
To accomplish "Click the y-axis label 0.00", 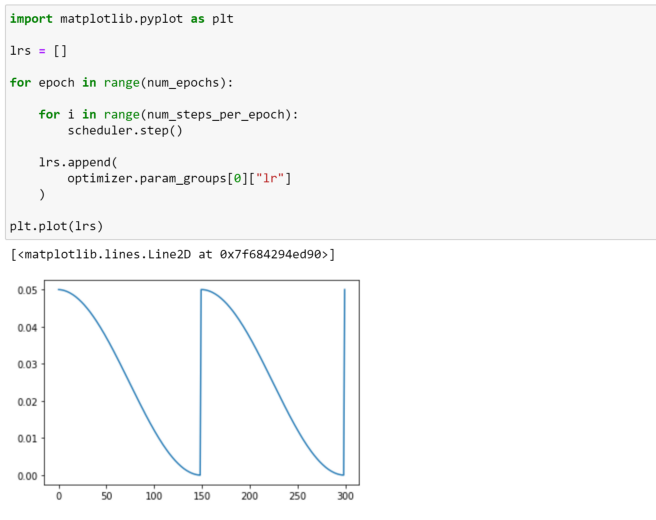I will 27,476.
